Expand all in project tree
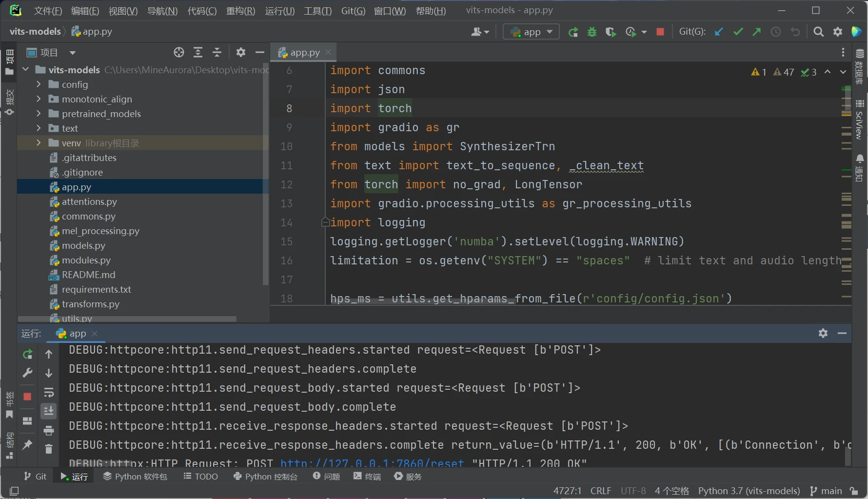 (x=198, y=52)
